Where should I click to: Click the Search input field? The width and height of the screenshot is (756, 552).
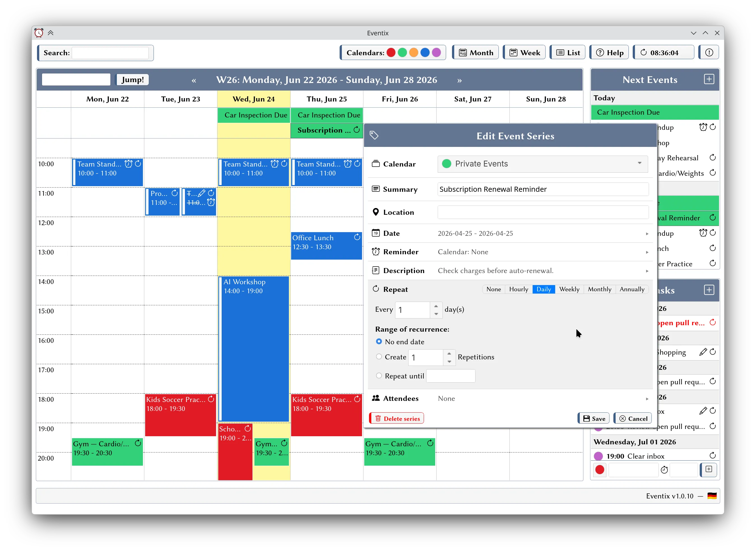click(x=110, y=53)
